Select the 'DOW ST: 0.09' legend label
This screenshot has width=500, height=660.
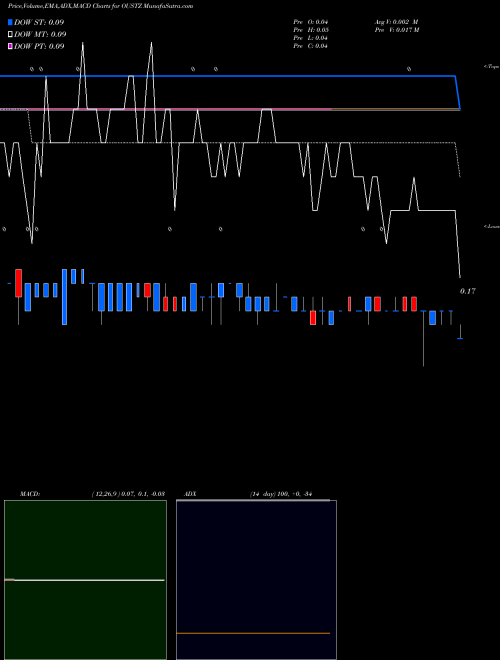(39, 22)
